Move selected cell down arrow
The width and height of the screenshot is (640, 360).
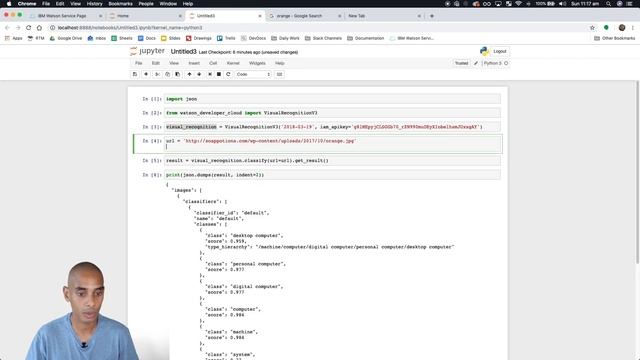pyautogui.click(x=199, y=74)
